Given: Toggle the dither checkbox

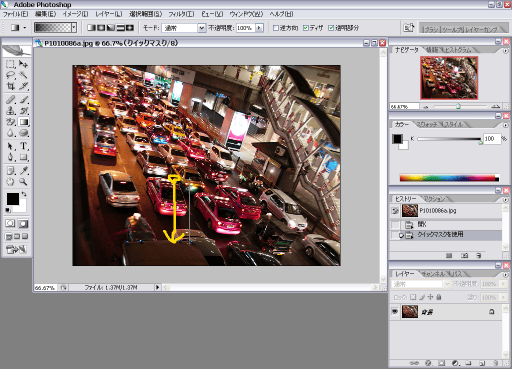Looking at the screenshot, I should [x=306, y=28].
